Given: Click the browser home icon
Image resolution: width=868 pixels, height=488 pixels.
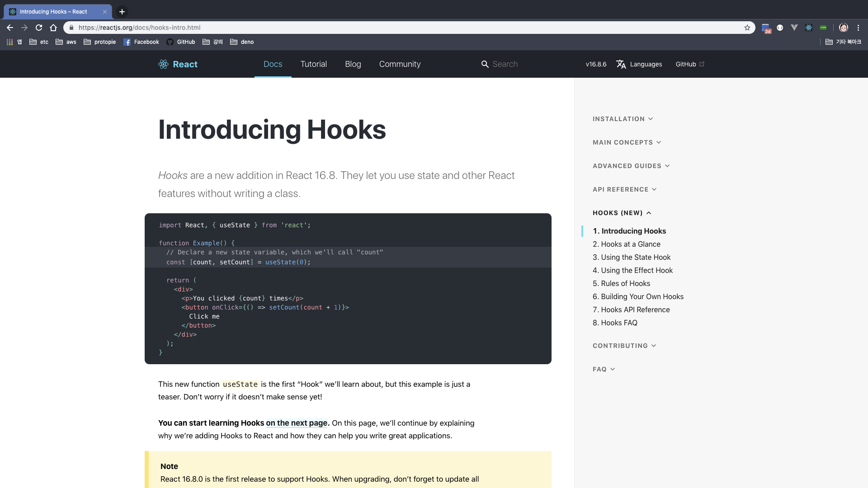Looking at the screenshot, I should click(53, 28).
